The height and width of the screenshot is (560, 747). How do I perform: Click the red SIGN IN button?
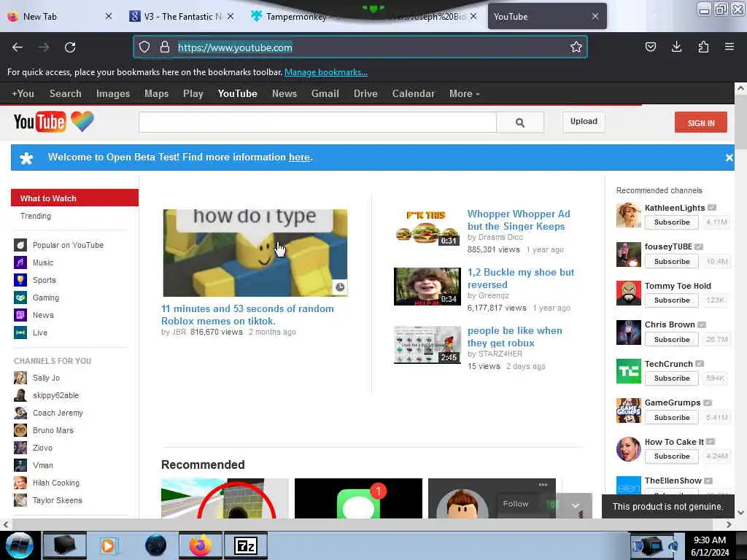tap(701, 122)
